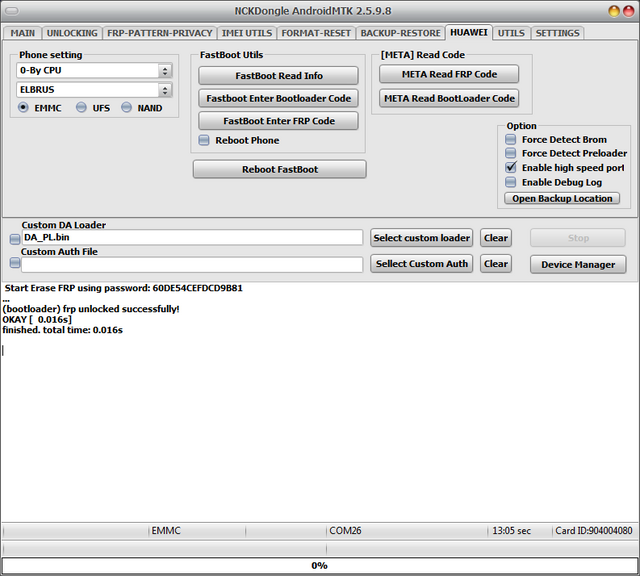Image resolution: width=640 pixels, height=576 pixels.
Task: Click the EMMC status bar entry
Action: tap(166, 531)
